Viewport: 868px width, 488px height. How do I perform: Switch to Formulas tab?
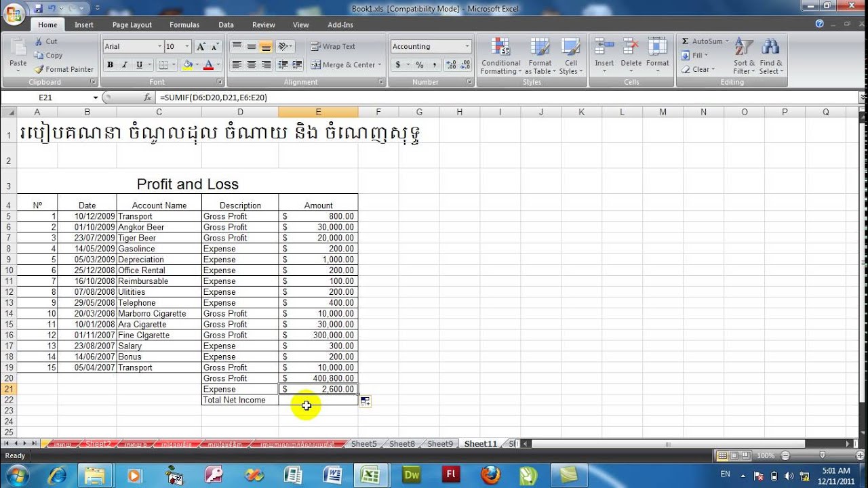[x=184, y=25]
